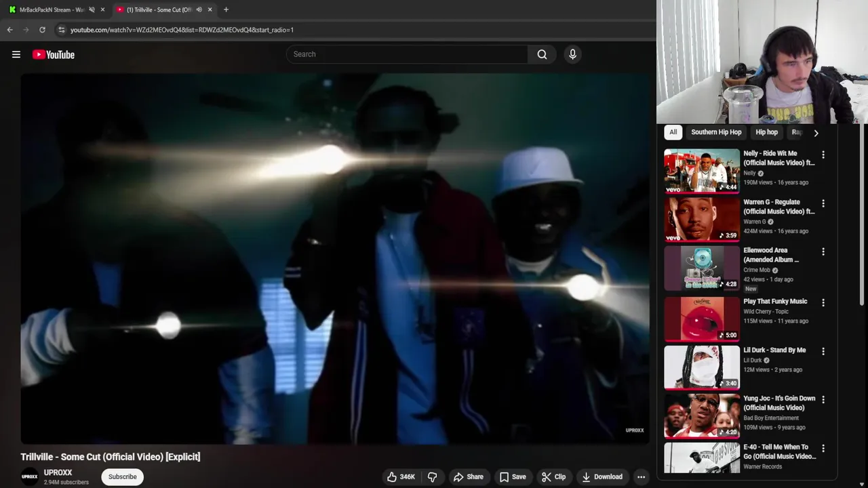Screen dimensions: 868x488
Task: Open options menu for Yung Joc It's Goin Down
Action: pyautogui.click(x=823, y=399)
